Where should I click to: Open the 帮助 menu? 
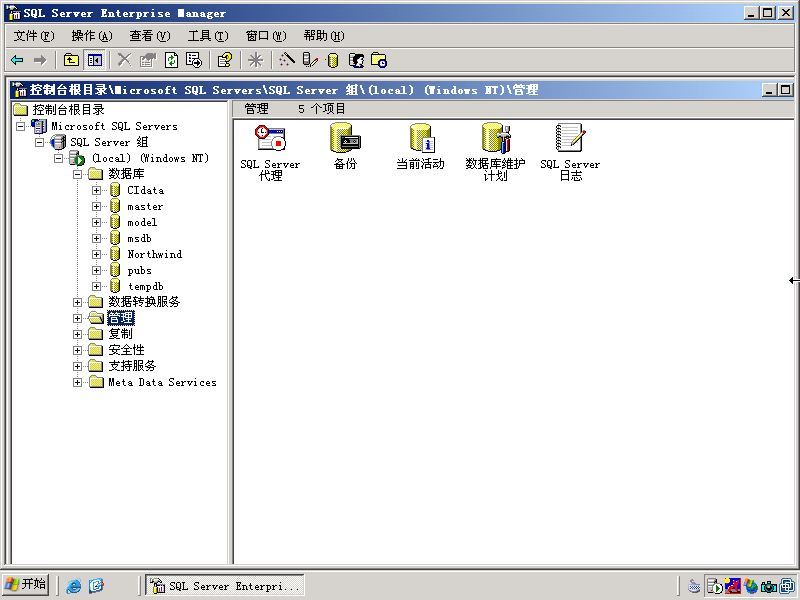tap(324, 36)
